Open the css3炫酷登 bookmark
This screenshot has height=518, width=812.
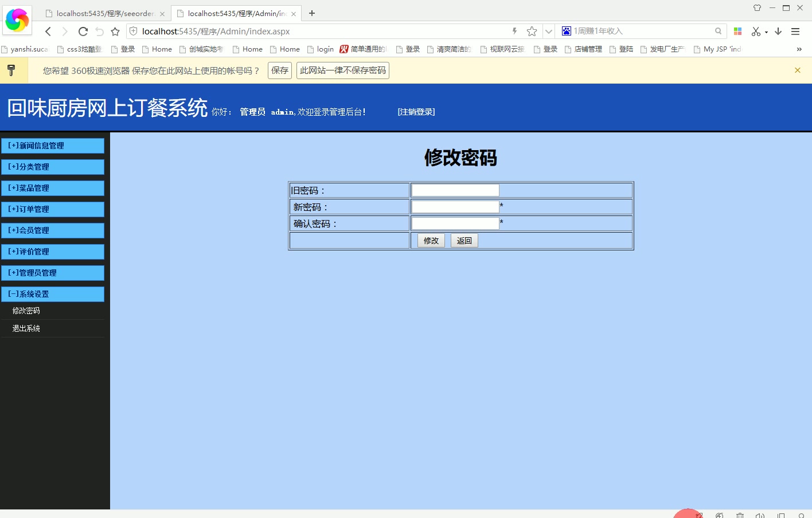pyautogui.click(x=79, y=49)
